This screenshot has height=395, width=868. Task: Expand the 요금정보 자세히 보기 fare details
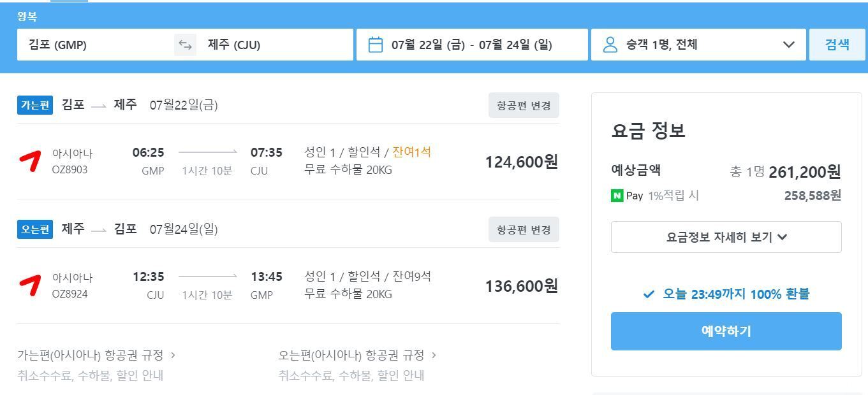click(x=726, y=236)
